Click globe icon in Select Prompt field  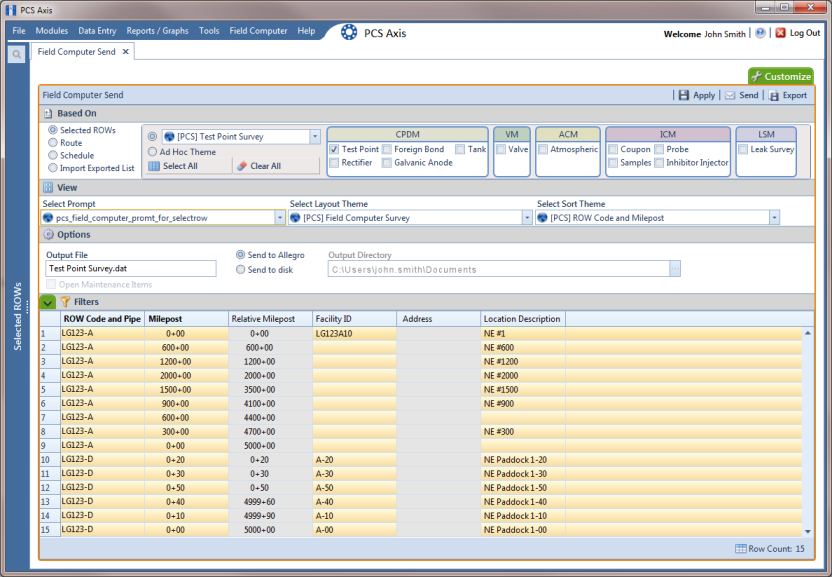(x=48, y=218)
